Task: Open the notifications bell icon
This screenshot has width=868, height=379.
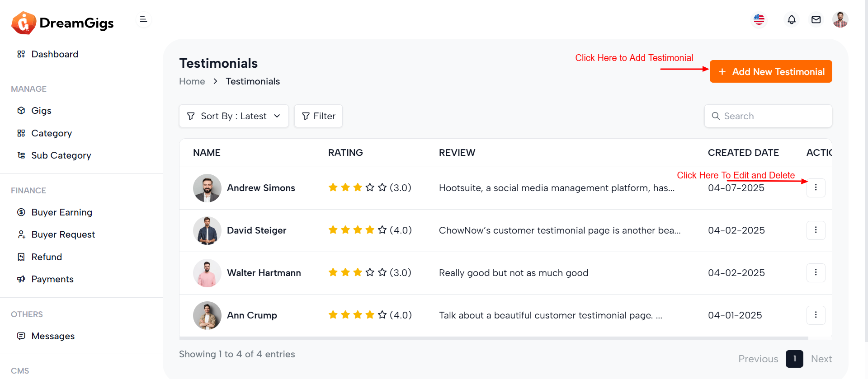Action: pyautogui.click(x=791, y=20)
